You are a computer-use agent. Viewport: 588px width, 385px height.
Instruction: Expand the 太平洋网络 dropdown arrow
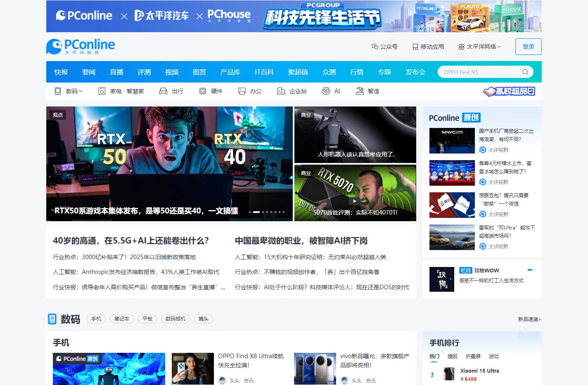499,47
